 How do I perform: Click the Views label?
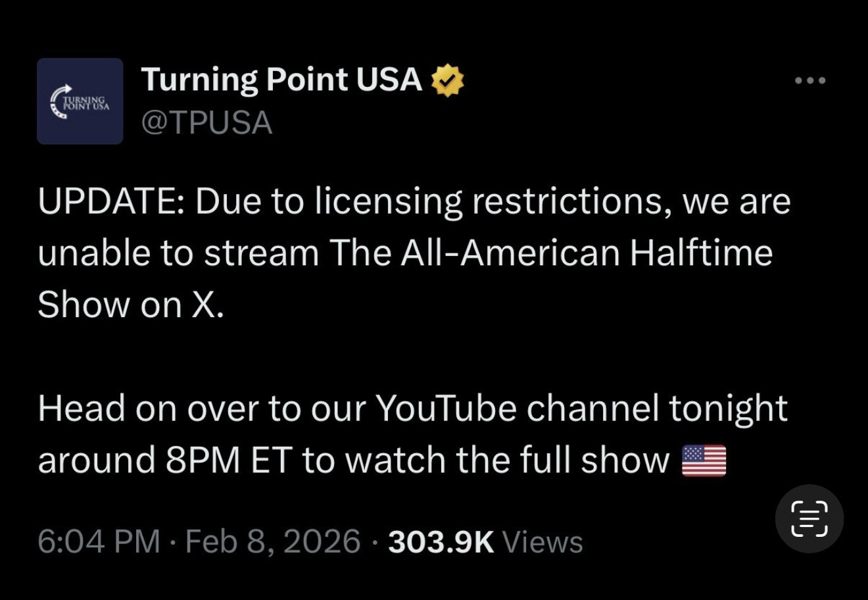[542, 542]
